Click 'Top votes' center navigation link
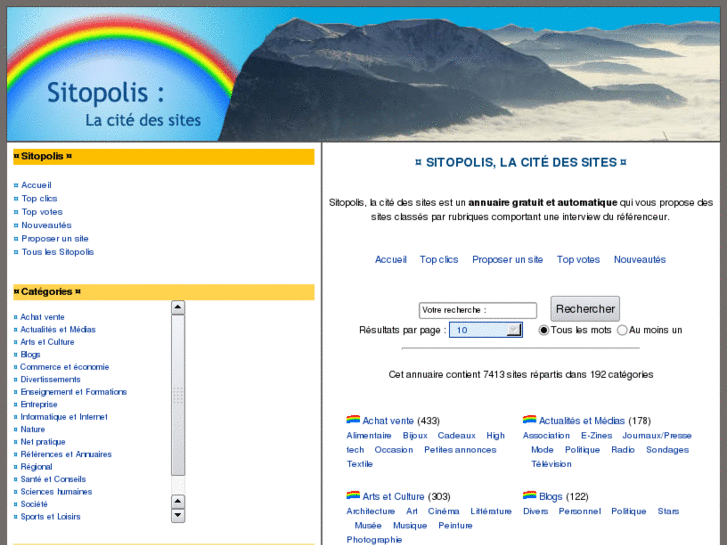727x545 pixels. click(x=578, y=260)
